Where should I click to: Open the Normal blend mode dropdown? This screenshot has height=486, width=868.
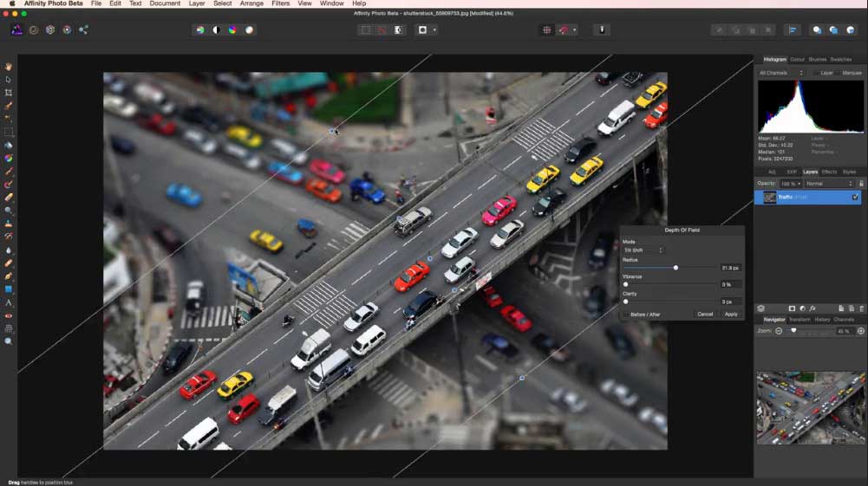829,184
